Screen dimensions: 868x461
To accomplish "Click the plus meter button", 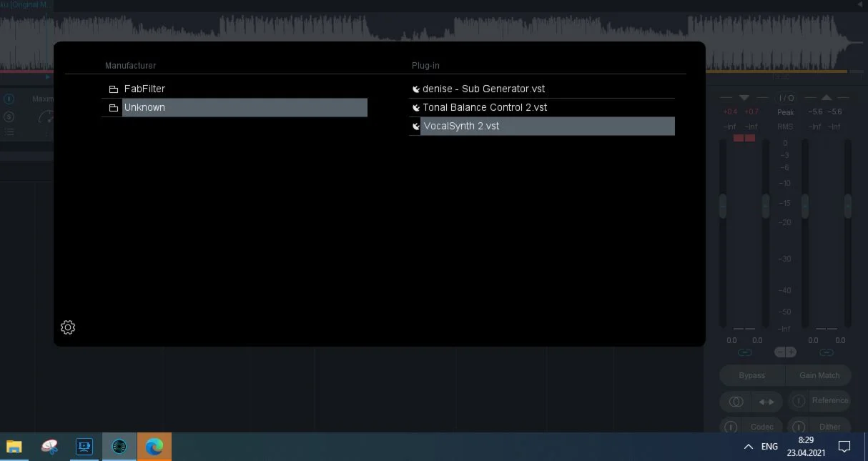I will point(791,352).
